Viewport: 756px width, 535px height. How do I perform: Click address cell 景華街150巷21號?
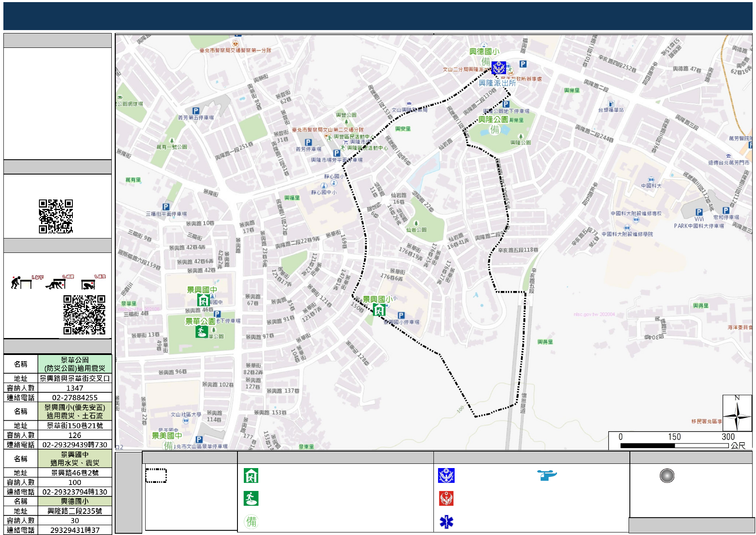tap(75, 425)
